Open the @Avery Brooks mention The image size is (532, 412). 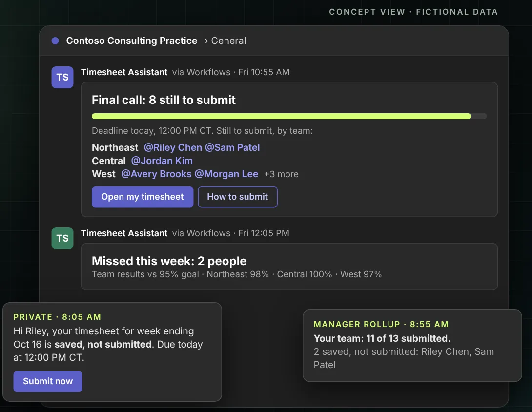pos(156,174)
